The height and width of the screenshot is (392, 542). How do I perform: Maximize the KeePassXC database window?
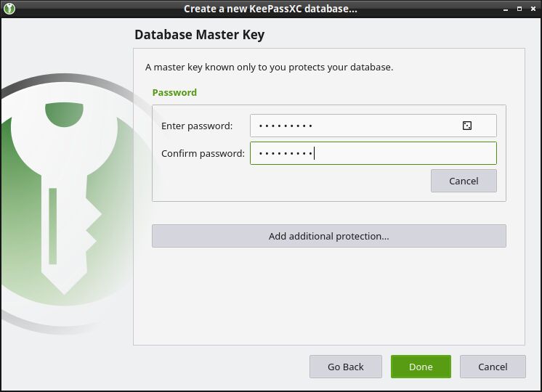point(519,9)
